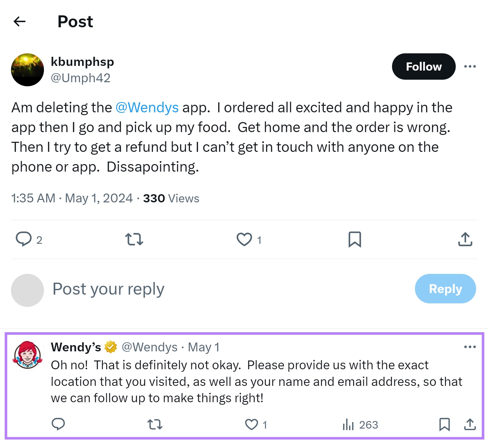The height and width of the screenshot is (448, 489).
Task: Bookmark kbumphsp's post
Action: point(355,239)
